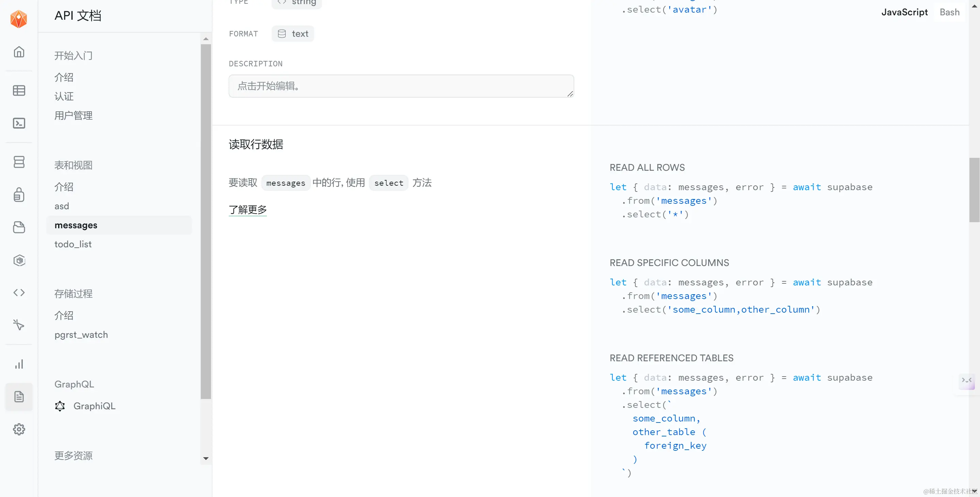The image size is (980, 497).
Task: Click sidebar scrollbar up arrow
Action: tap(206, 39)
